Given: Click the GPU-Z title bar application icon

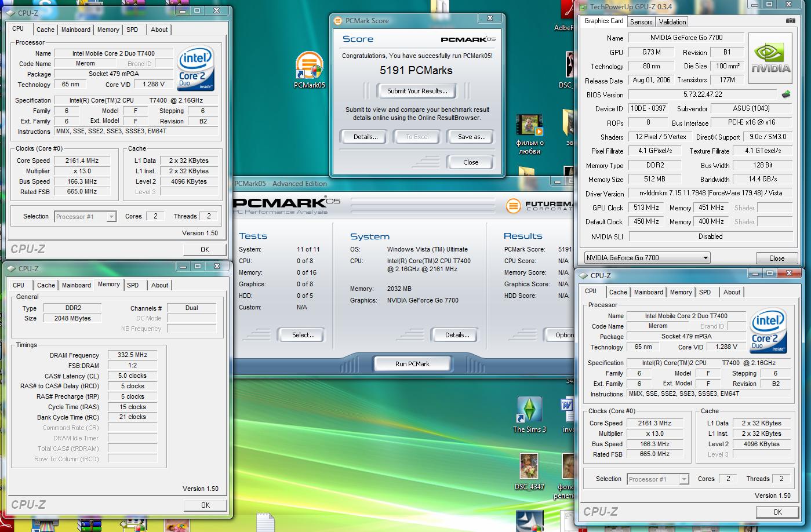Looking at the screenshot, I should [x=584, y=7].
